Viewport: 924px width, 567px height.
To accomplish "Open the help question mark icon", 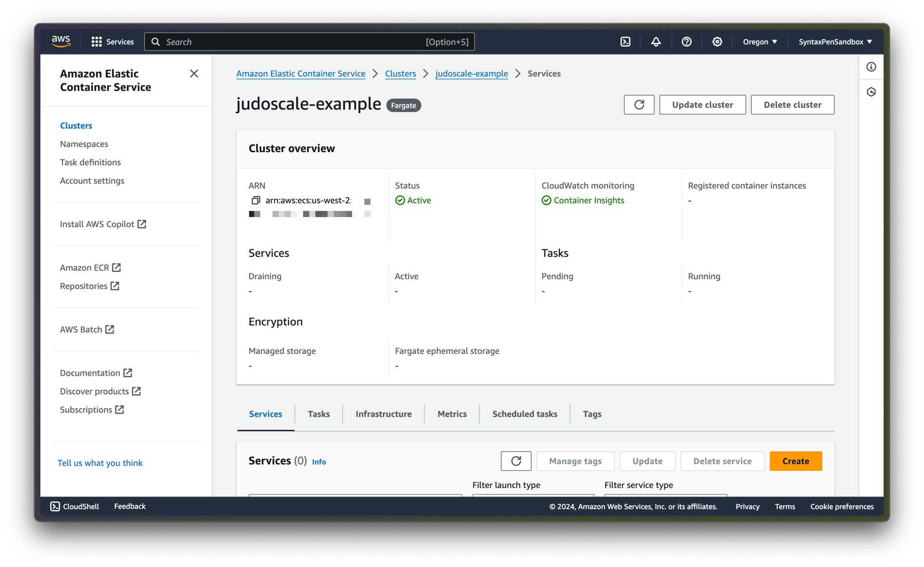I will [x=687, y=42].
